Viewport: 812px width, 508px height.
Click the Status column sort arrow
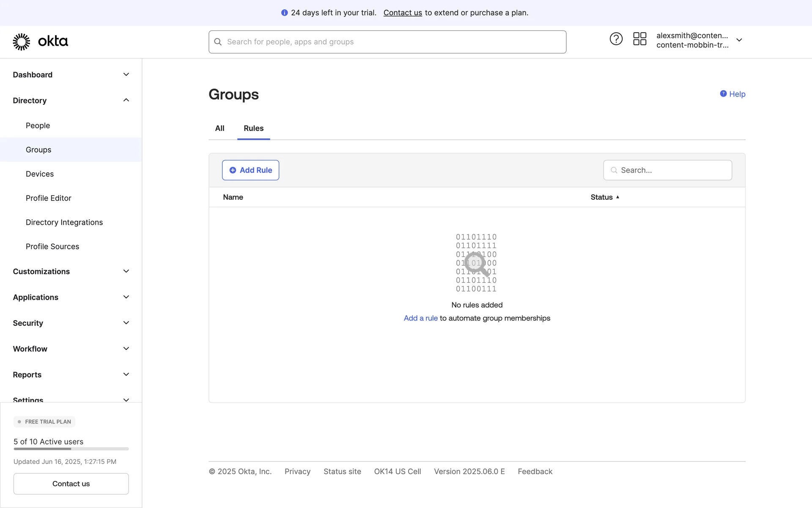pos(617,197)
